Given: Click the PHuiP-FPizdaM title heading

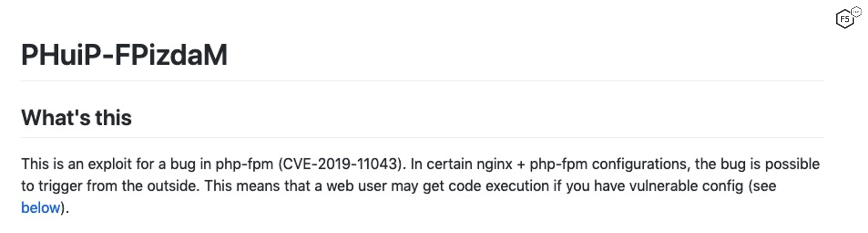Looking at the screenshot, I should [124, 55].
